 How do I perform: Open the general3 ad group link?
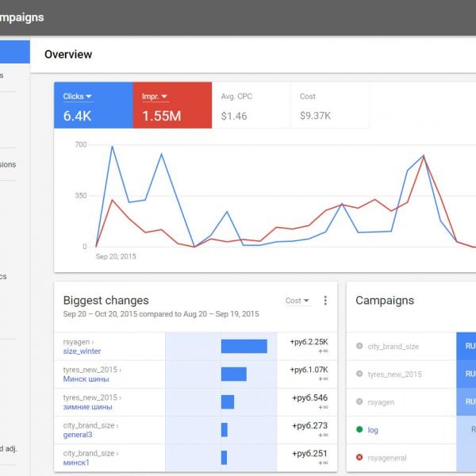[x=78, y=435]
